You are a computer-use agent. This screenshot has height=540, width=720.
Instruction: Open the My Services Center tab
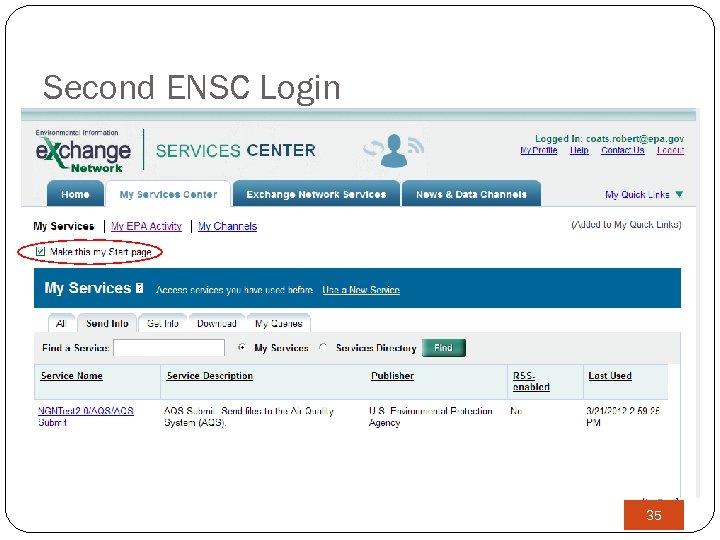click(x=169, y=194)
